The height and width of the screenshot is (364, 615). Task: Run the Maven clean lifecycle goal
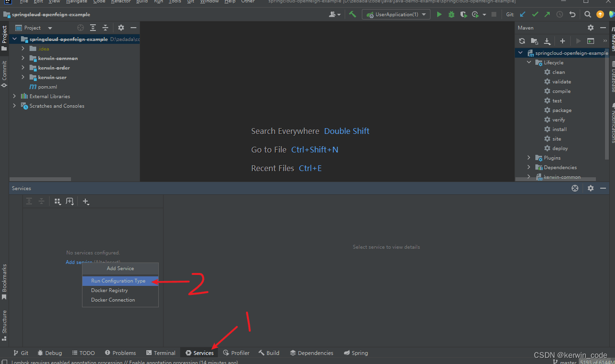558,72
